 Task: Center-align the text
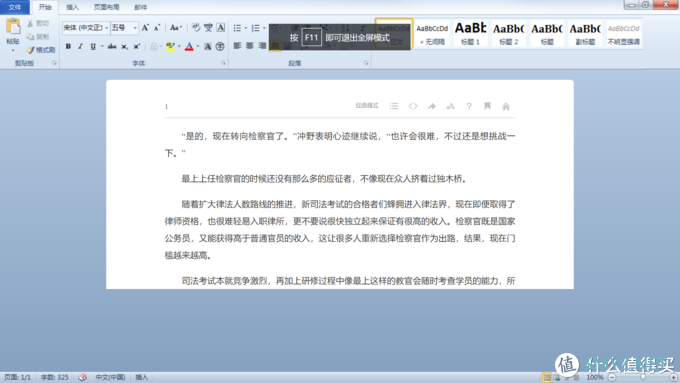[x=250, y=46]
